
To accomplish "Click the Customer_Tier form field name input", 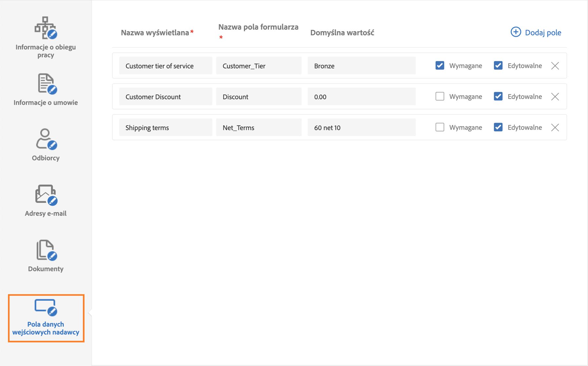I will coord(259,66).
